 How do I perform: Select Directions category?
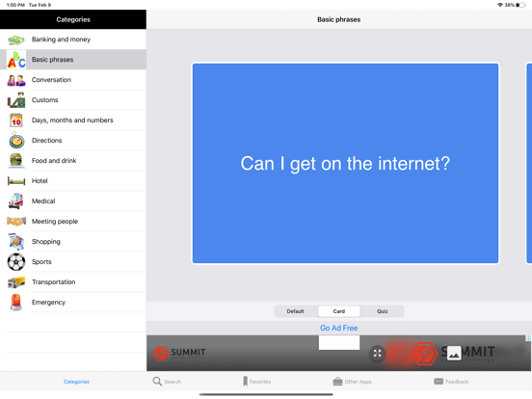[73, 141]
